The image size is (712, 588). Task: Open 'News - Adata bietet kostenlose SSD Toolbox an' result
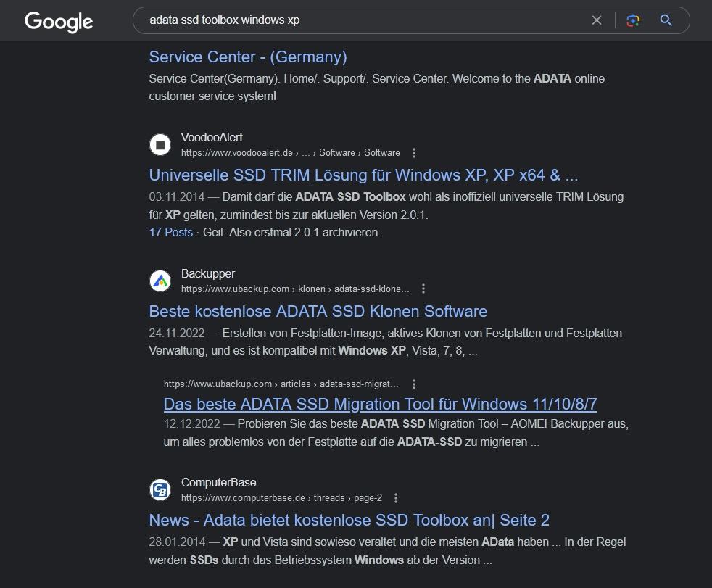point(349,521)
